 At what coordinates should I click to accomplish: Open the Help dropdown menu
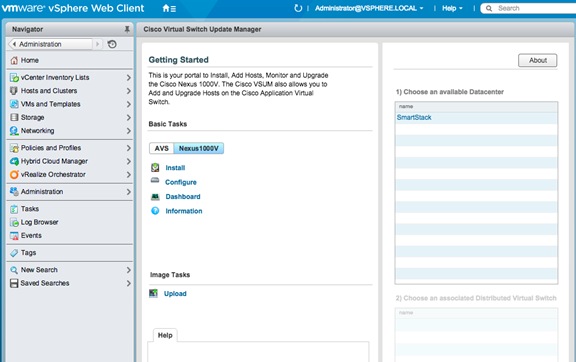pos(452,8)
